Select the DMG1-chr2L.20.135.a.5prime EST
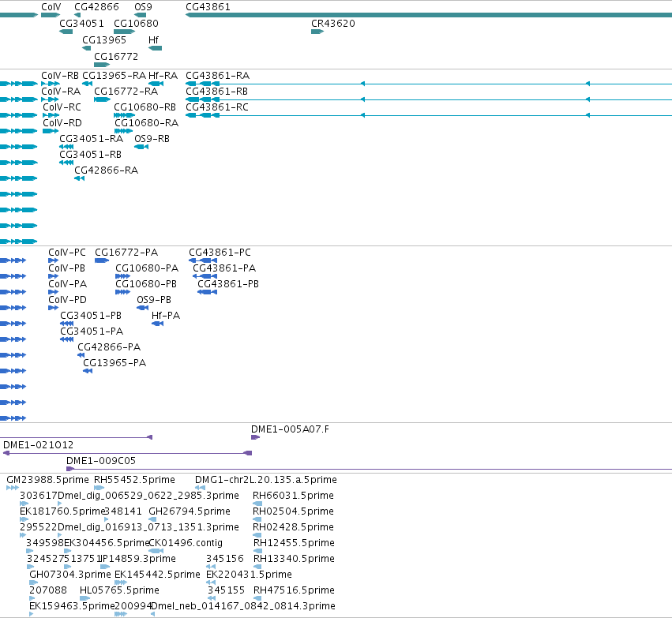The height and width of the screenshot is (618, 672). coord(200,488)
